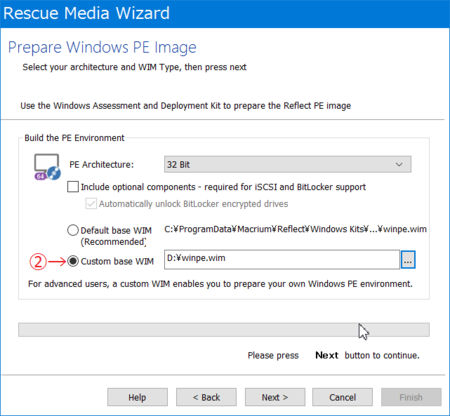Enable Include optional components checkbox
450x416 pixels.
point(73,187)
